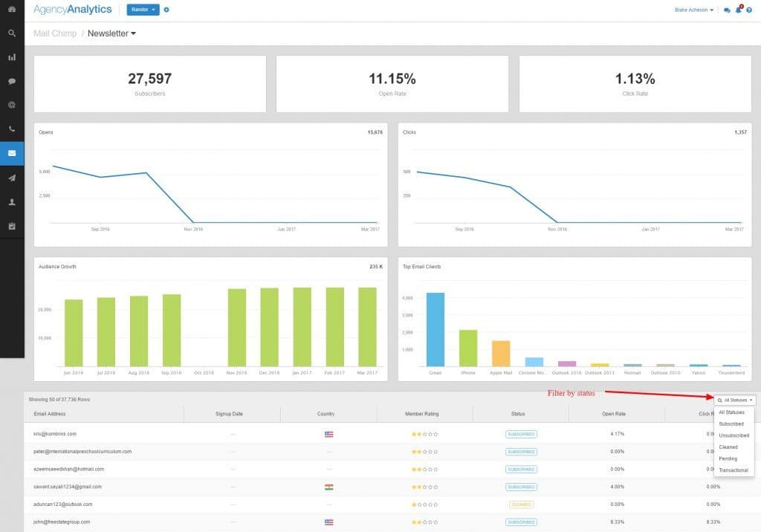Screen dimensions: 761x532
Task: Click the Gmail bar in Top Email Clients
Action: click(435, 330)
